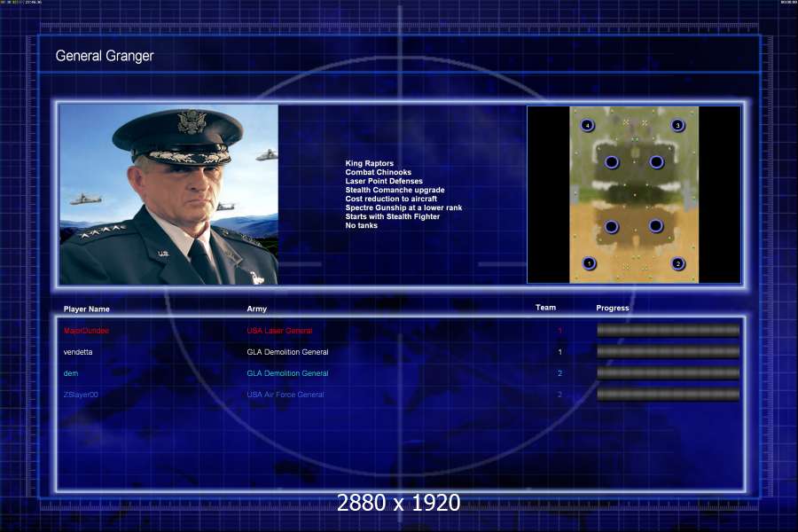The height and width of the screenshot is (532, 798).
Task: Select player ZSlayer00 in the list
Action: pos(81,395)
